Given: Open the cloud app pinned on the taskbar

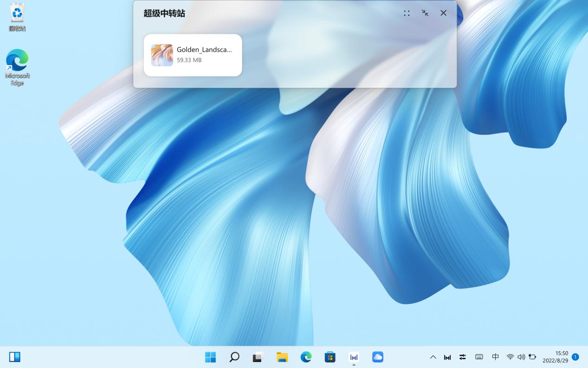Looking at the screenshot, I should [x=377, y=357].
